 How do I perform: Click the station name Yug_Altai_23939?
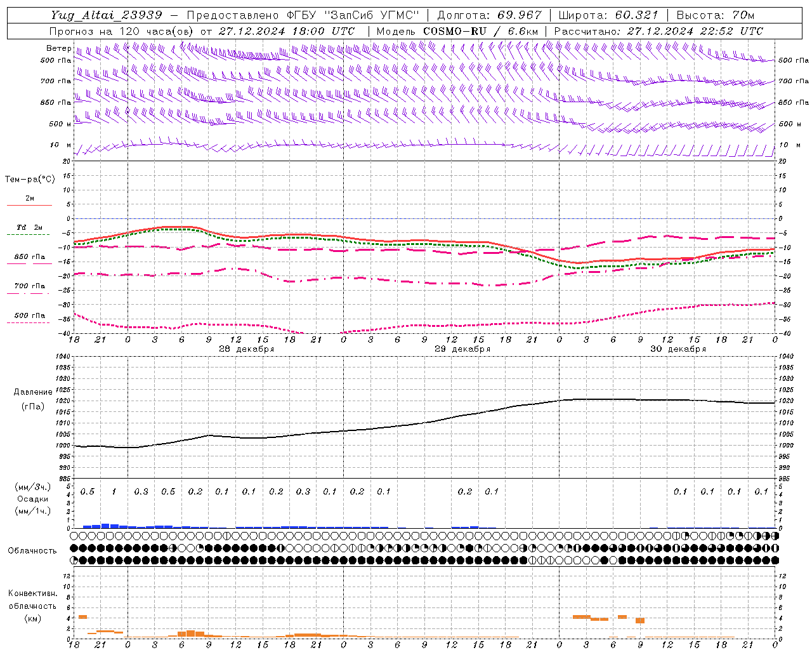107,15
